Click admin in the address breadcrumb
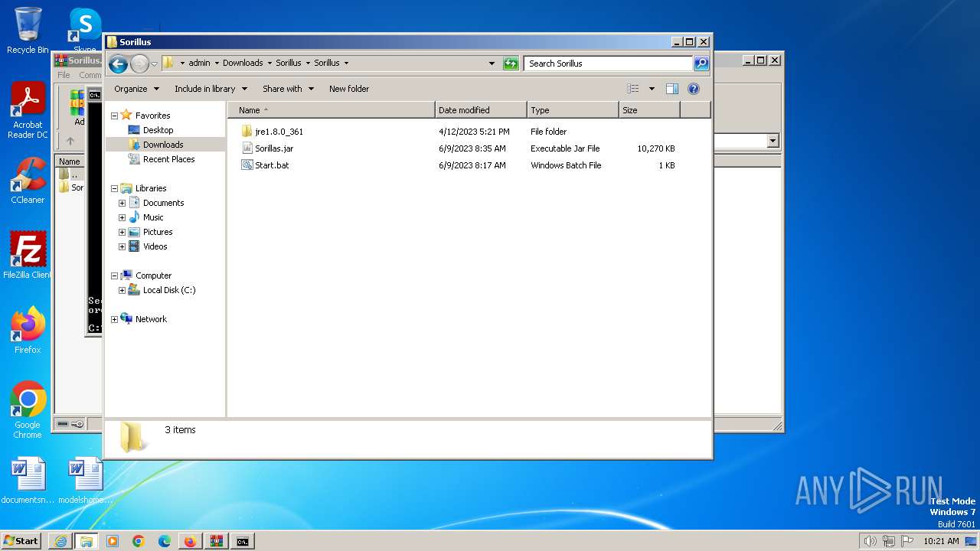This screenshot has height=551, width=980. pyautogui.click(x=199, y=64)
